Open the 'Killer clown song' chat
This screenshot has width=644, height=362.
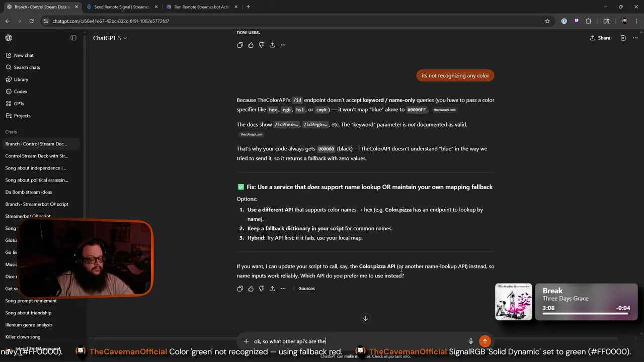[41, 337]
